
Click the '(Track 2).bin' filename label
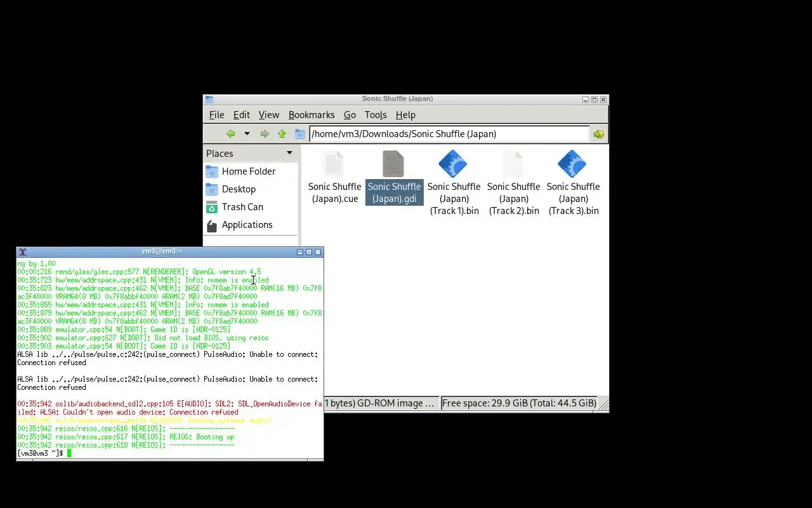coord(514,211)
